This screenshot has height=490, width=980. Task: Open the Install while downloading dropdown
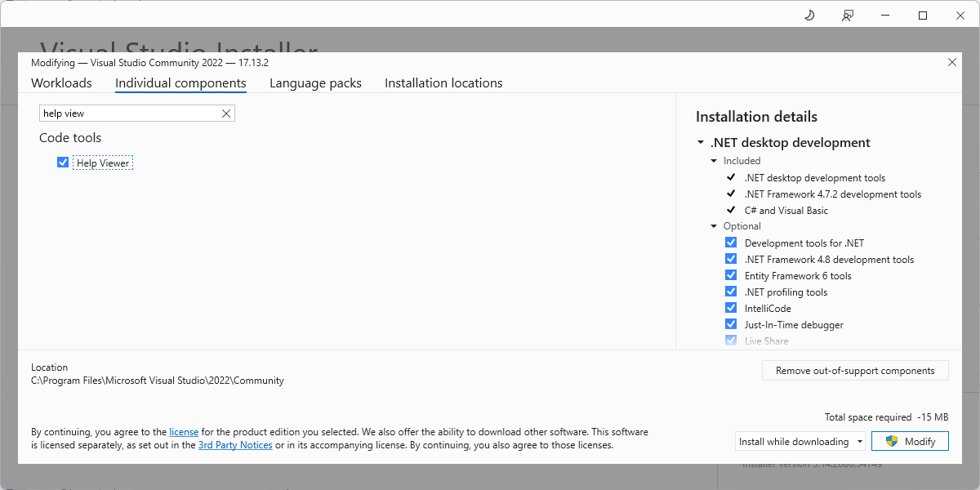click(859, 441)
